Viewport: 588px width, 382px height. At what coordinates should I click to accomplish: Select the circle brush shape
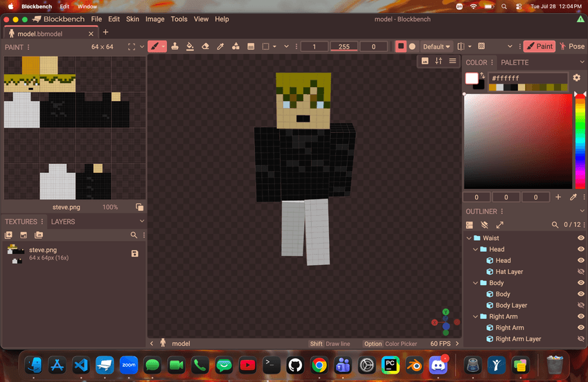pyautogui.click(x=413, y=46)
